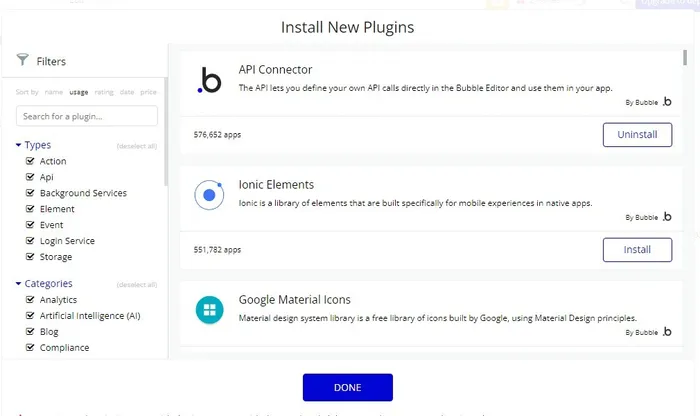Sort plugins by rating
The image size is (700, 416).
pyautogui.click(x=104, y=92)
